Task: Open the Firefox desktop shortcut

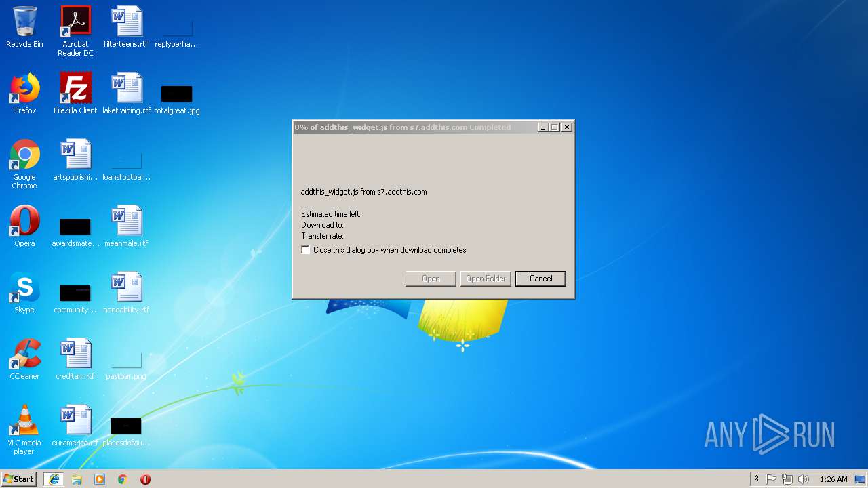Action: coord(24,94)
